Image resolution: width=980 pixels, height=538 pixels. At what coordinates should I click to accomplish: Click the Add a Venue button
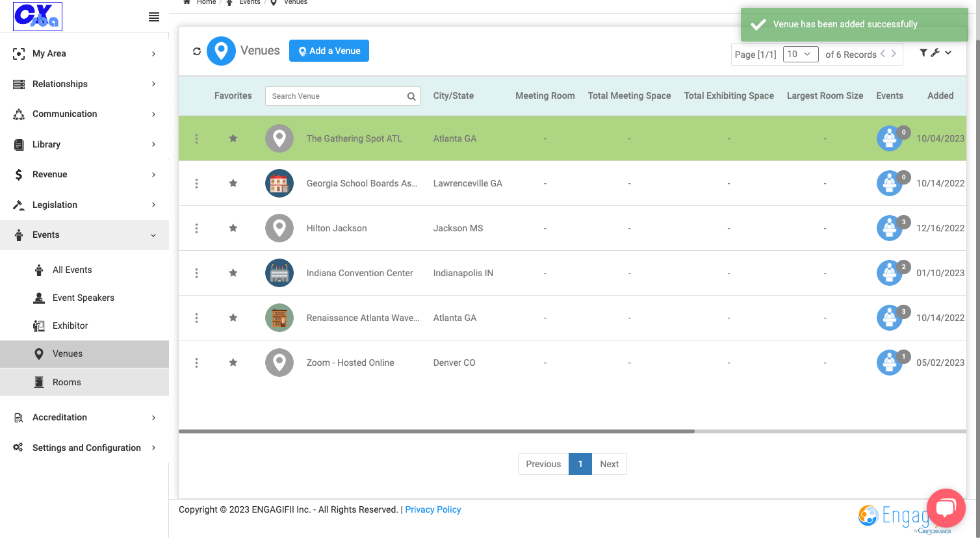[329, 51]
